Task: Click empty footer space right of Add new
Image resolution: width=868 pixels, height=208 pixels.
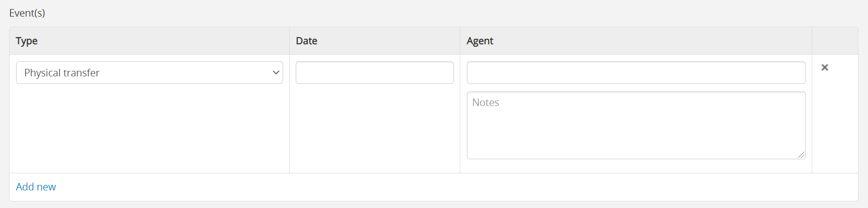Action: pyautogui.click(x=452, y=187)
